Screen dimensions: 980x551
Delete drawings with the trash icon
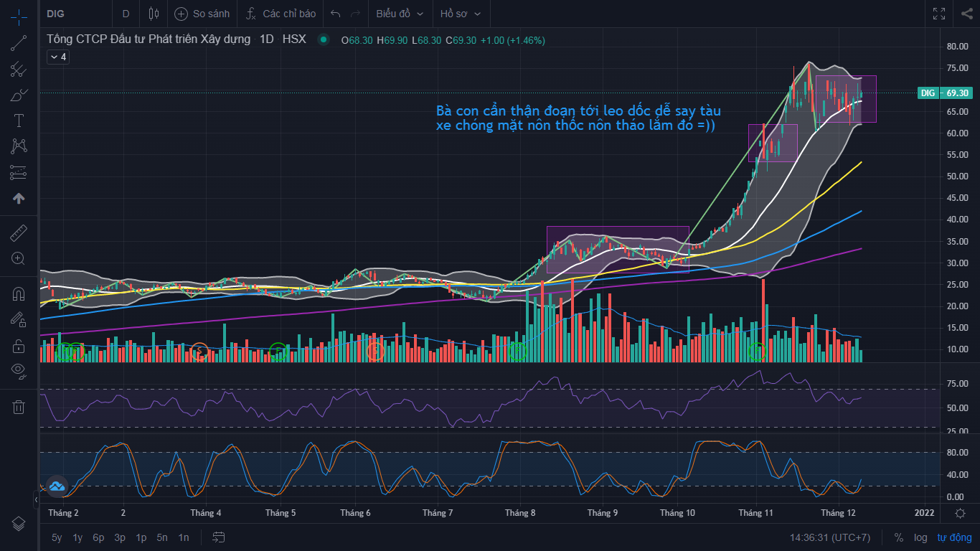click(19, 407)
